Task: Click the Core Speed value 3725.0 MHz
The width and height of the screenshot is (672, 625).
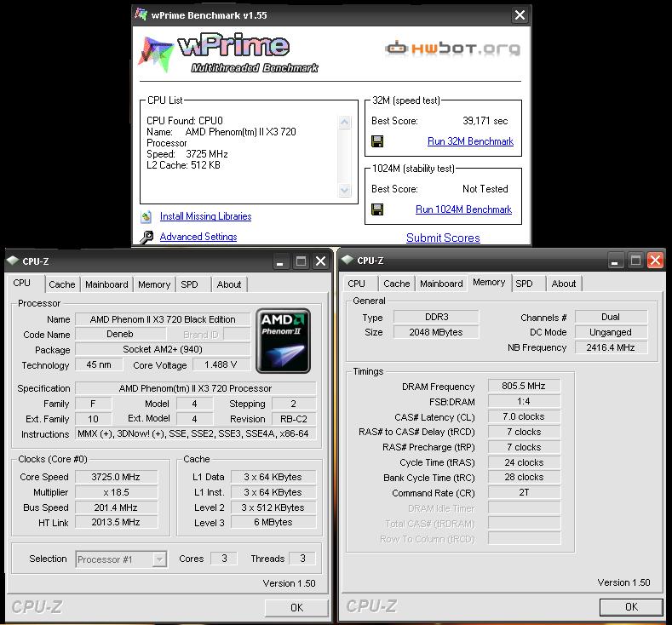Action: pyautogui.click(x=116, y=477)
